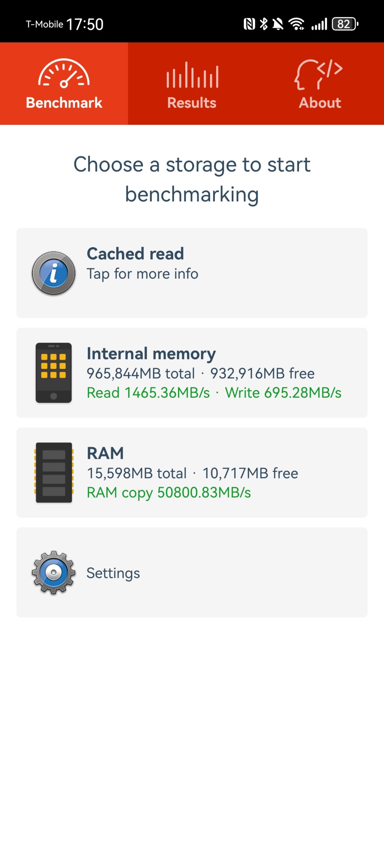Start benchmark on Internal memory title

[x=151, y=353]
